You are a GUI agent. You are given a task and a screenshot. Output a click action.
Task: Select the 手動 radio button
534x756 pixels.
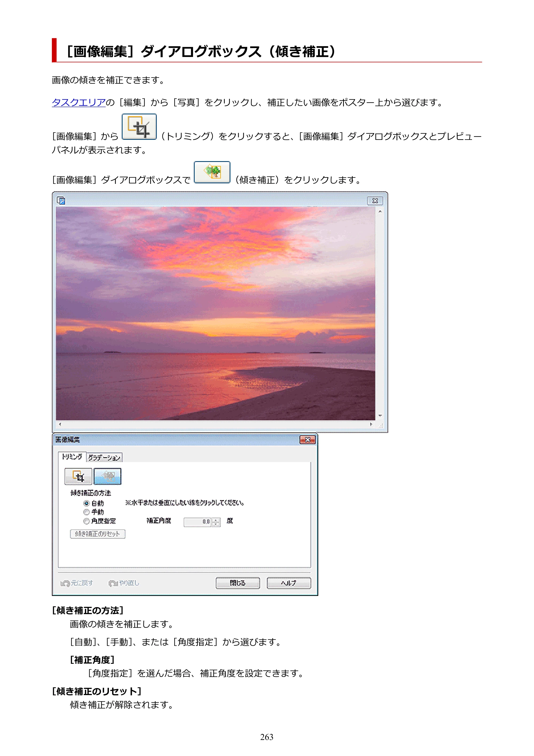(x=87, y=512)
